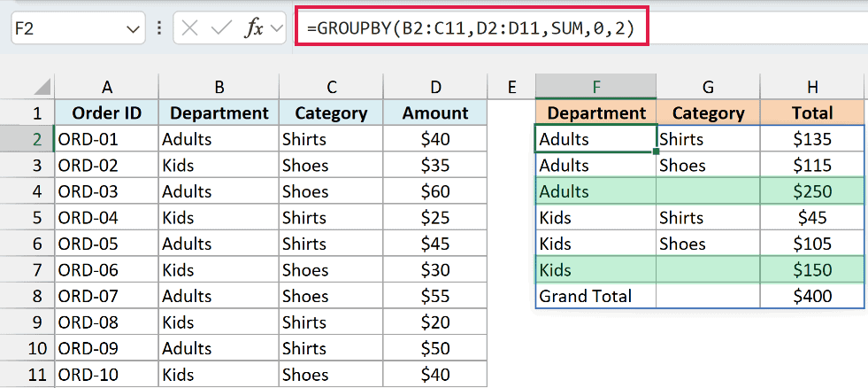Select cell ORD-04

pyautogui.click(x=107, y=218)
